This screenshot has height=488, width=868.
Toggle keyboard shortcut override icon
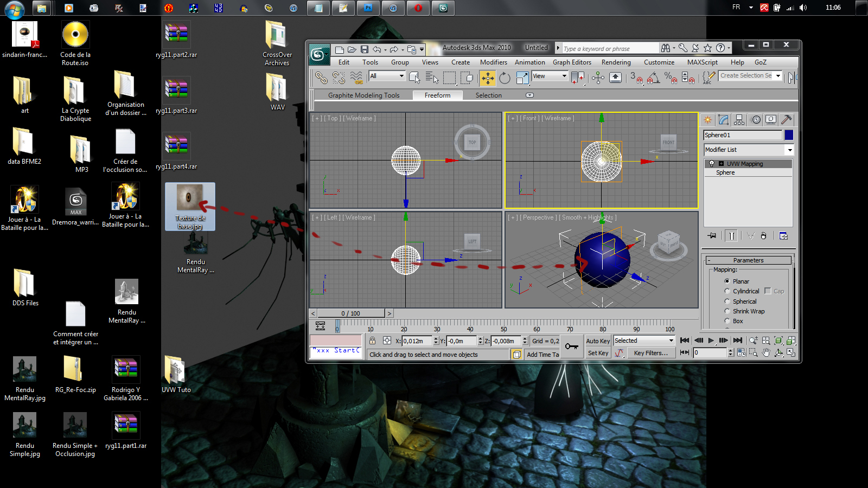point(615,78)
